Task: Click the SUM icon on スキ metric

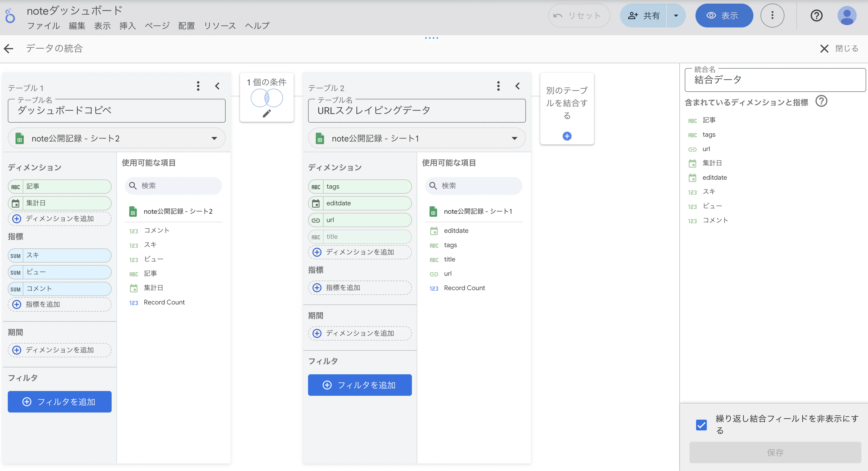Action: click(16, 256)
